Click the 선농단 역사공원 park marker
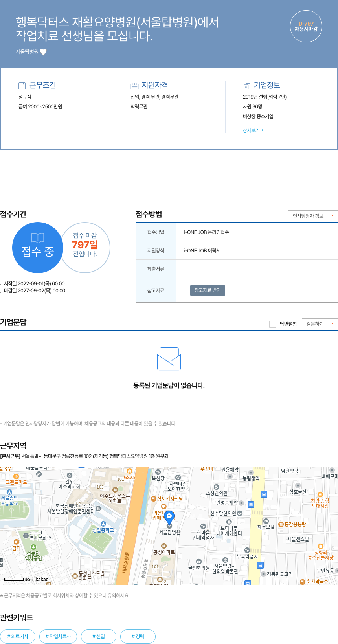Image resolution: width=338 pixels, height=644 pixels. [x=33, y=547]
